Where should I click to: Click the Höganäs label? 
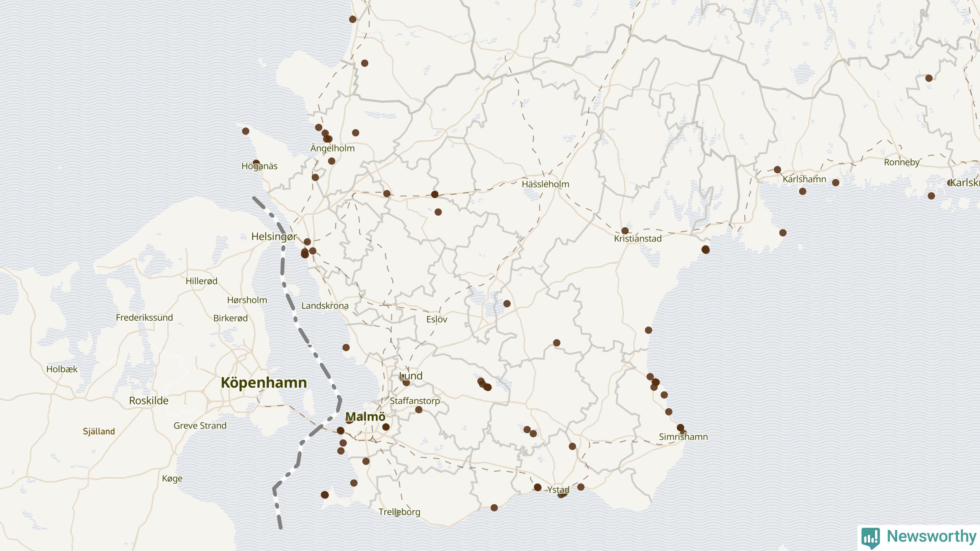pos(260,166)
